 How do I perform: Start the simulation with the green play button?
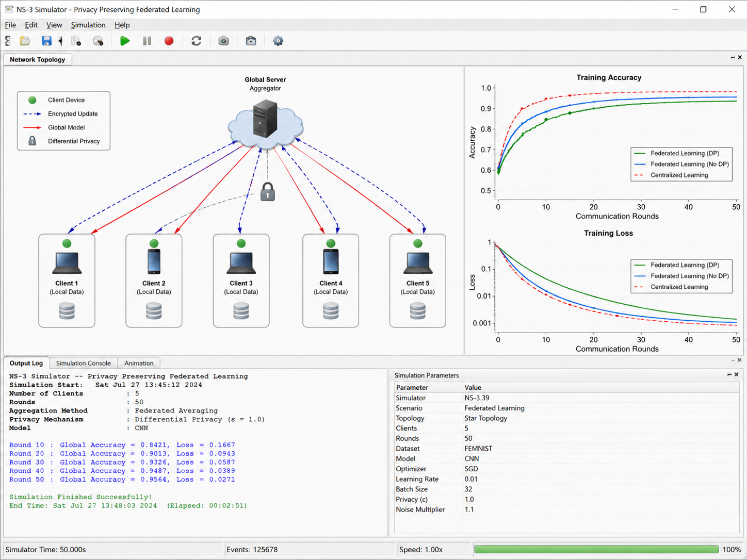pos(125,41)
